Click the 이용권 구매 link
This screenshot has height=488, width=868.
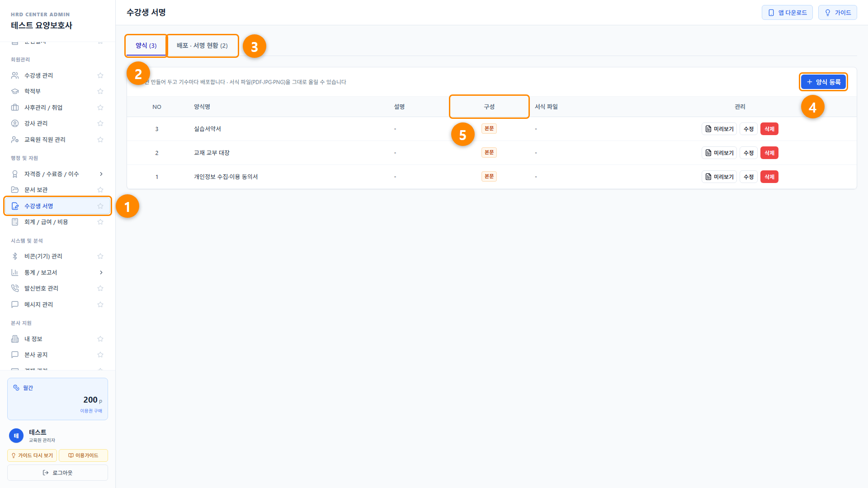(91, 411)
